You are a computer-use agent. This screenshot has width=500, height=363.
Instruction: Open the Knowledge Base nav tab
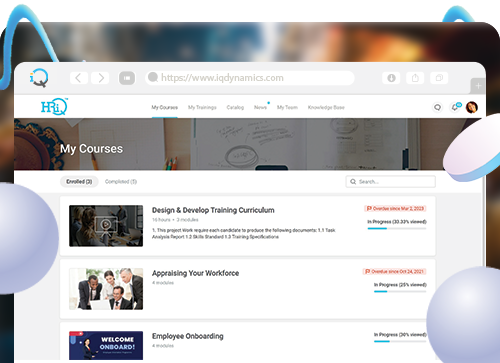[326, 107]
